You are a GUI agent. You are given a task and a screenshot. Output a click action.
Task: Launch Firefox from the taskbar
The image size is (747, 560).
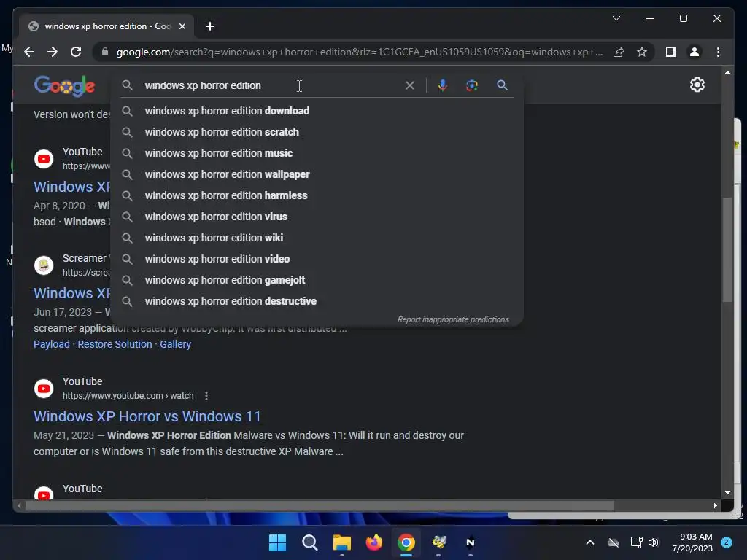(x=374, y=542)
